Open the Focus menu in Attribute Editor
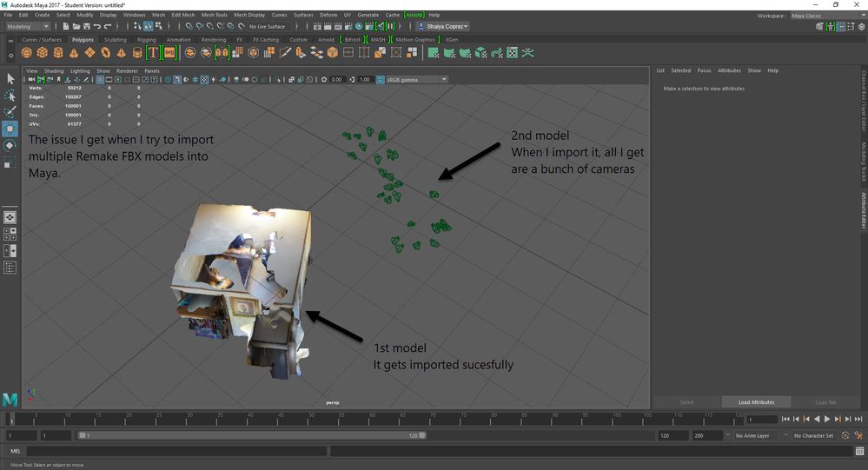The width and height of the screenshot is (868, 470). coord(704,70)
